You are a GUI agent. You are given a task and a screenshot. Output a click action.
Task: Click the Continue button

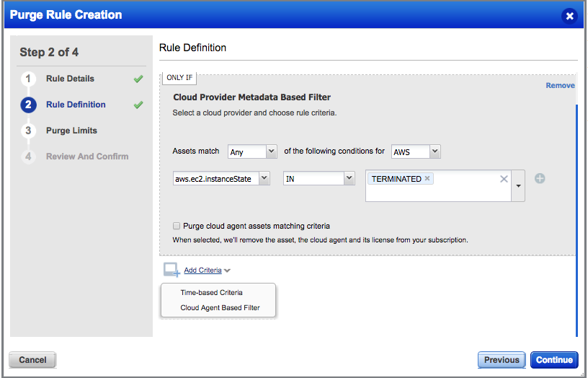click(x=554, y=360)
